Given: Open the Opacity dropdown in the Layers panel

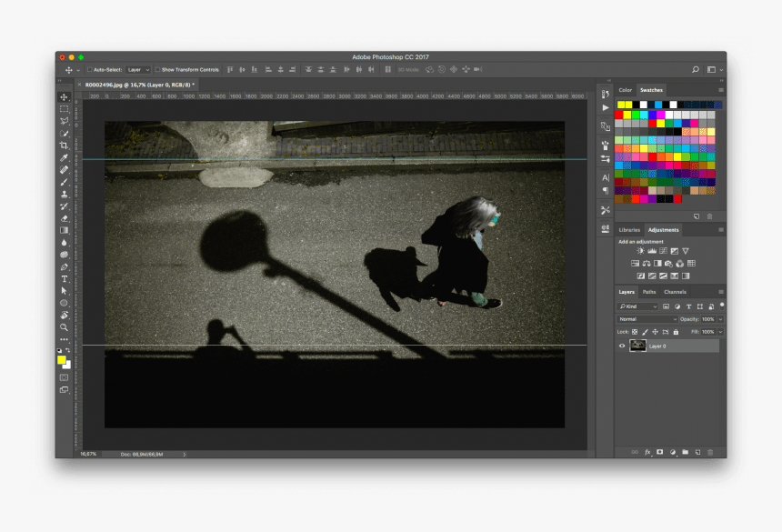Looking at the screenshot, I should 720,319.
